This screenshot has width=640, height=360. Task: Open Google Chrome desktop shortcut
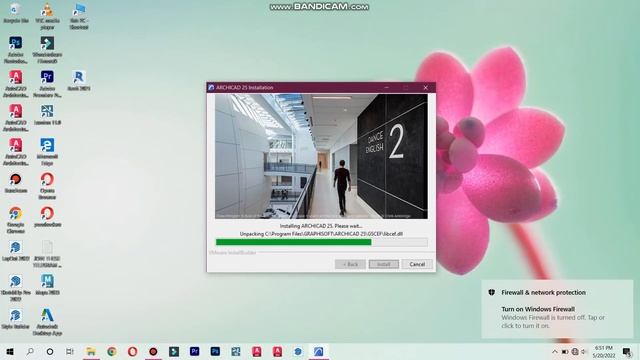(16, 220)
